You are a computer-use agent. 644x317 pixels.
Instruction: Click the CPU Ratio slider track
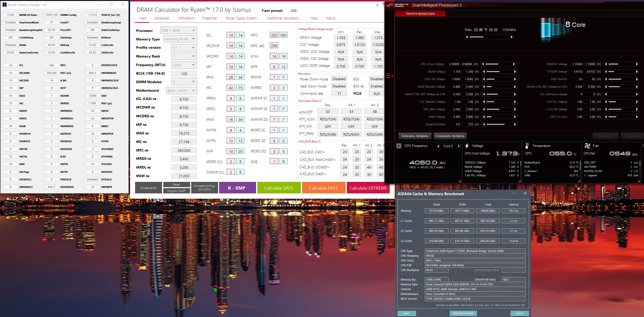(489, 37)
